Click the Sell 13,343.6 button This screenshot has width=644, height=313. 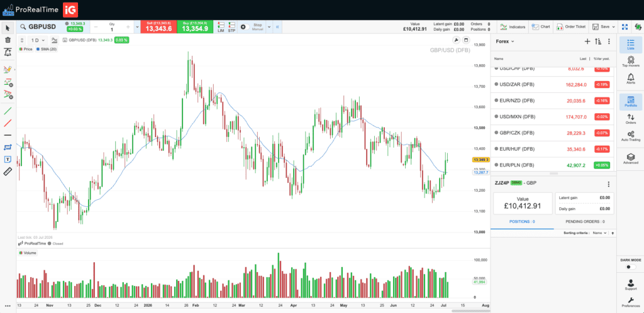[x=158, y=27]
